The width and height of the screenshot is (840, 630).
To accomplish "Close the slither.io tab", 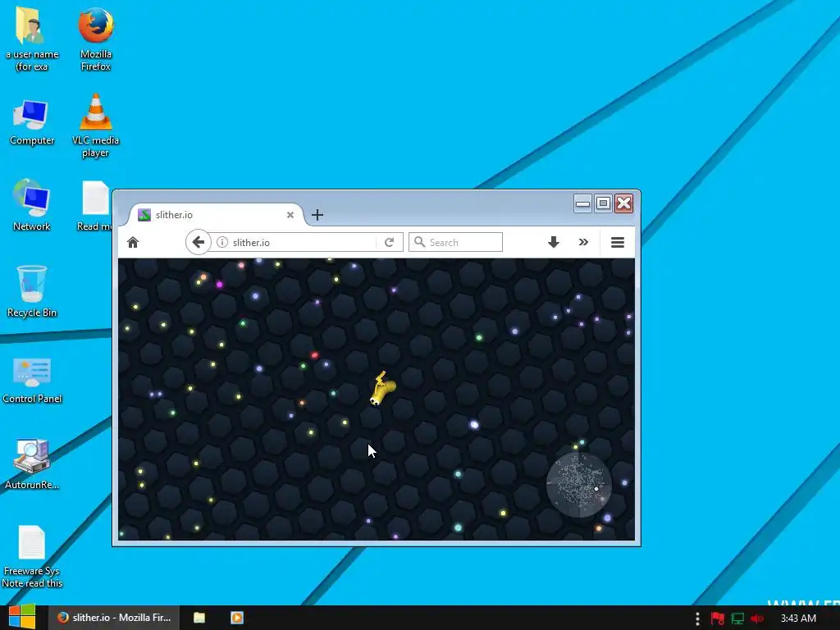I will [x=290, y=215].
